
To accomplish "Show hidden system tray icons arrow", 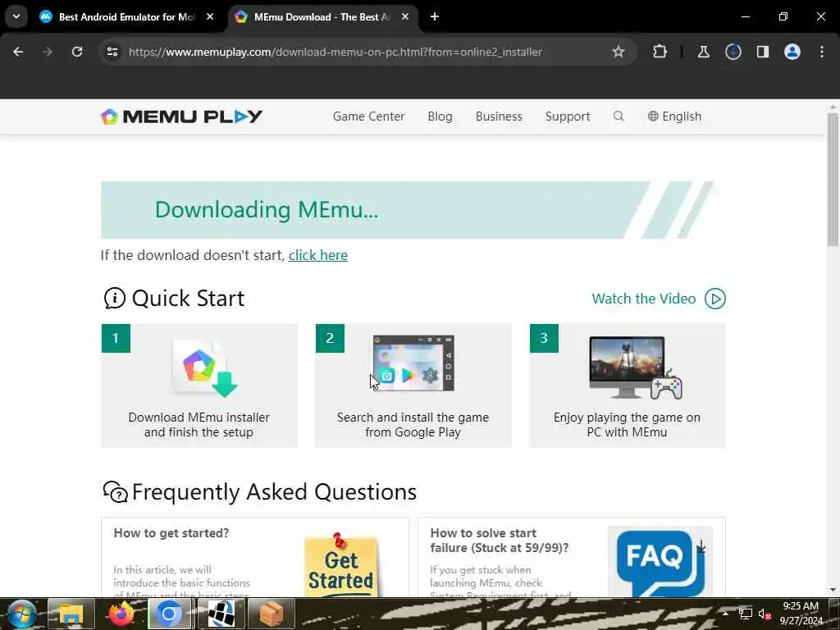I will tap(725, 614).
